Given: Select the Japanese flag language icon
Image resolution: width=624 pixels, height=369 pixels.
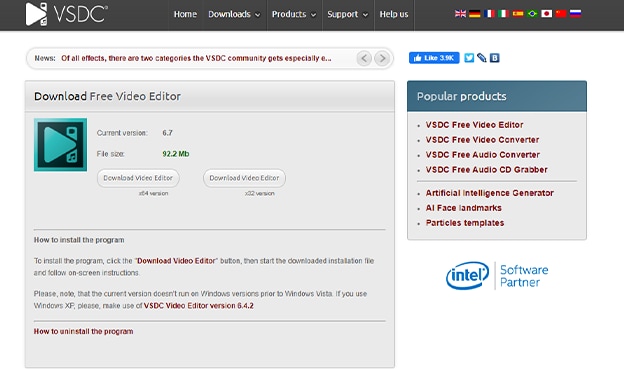Looking at the screenshot, I should pos(546,14).
